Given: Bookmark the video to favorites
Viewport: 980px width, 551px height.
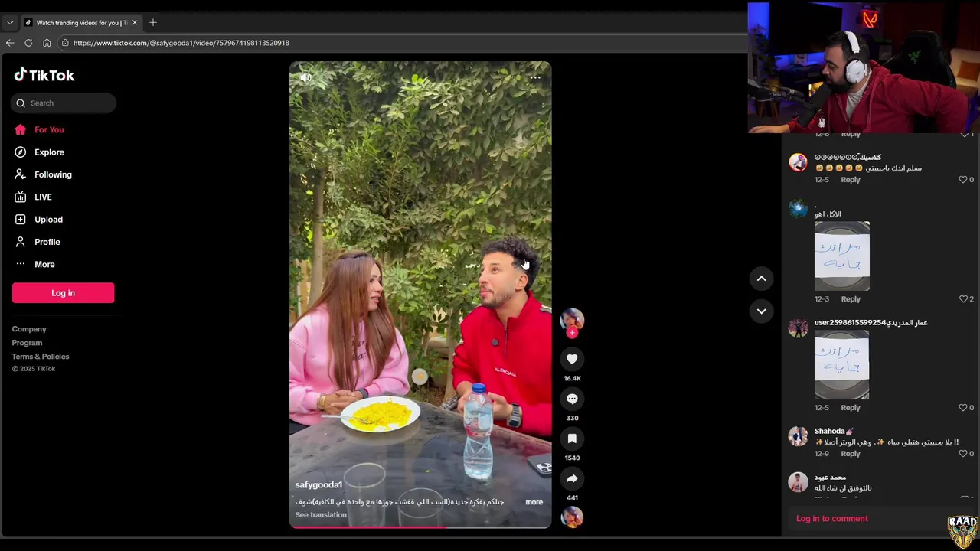Looking at the screenshot, I should coord(572,439).
